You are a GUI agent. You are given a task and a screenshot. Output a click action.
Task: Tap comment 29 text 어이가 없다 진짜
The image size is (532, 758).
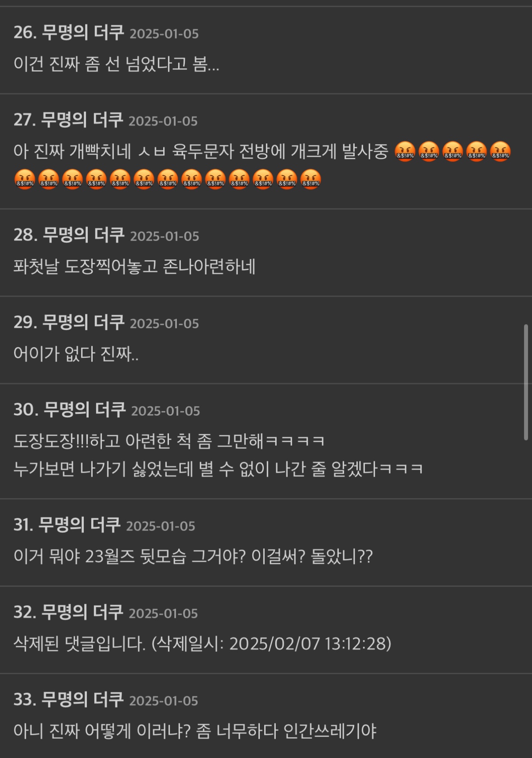(76, 354)
